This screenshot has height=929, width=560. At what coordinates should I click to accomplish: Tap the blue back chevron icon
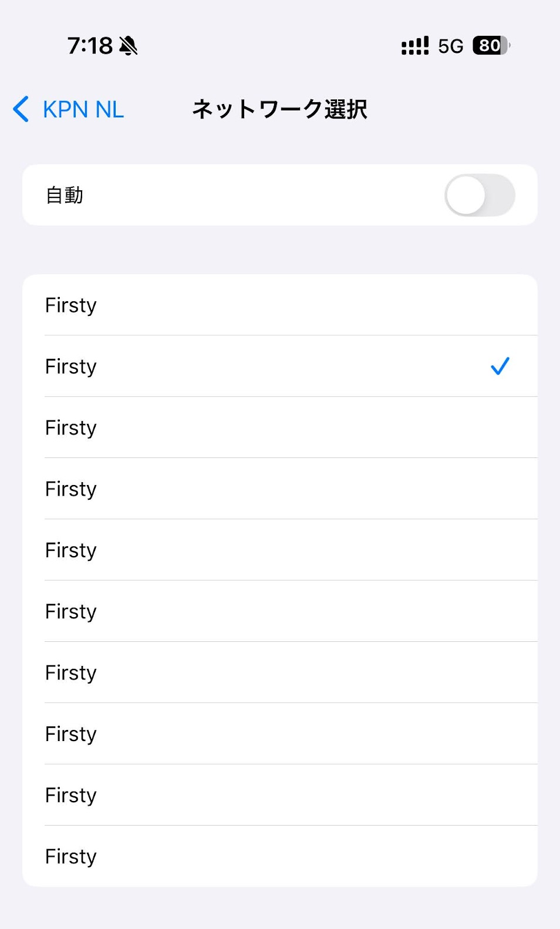(x=21, y=109)
